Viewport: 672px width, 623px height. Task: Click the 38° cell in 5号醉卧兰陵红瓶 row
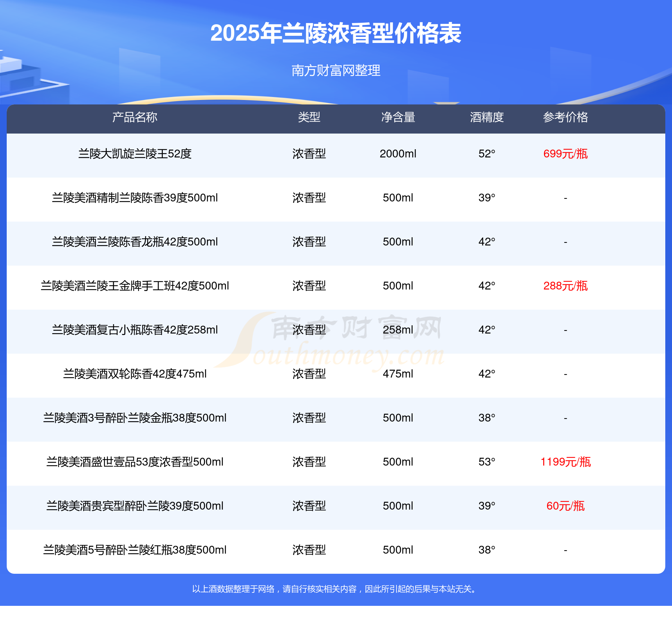click(x=487, y=550)
